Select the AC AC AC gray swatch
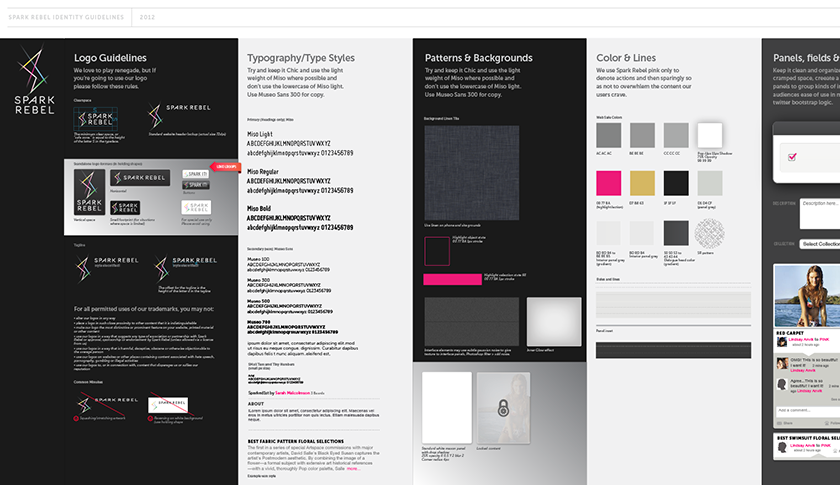 coord(609,135)
